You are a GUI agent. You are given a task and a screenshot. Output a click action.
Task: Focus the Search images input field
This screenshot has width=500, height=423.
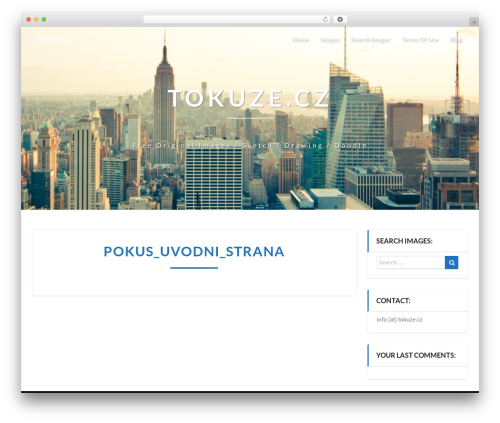tap(411, 263)
